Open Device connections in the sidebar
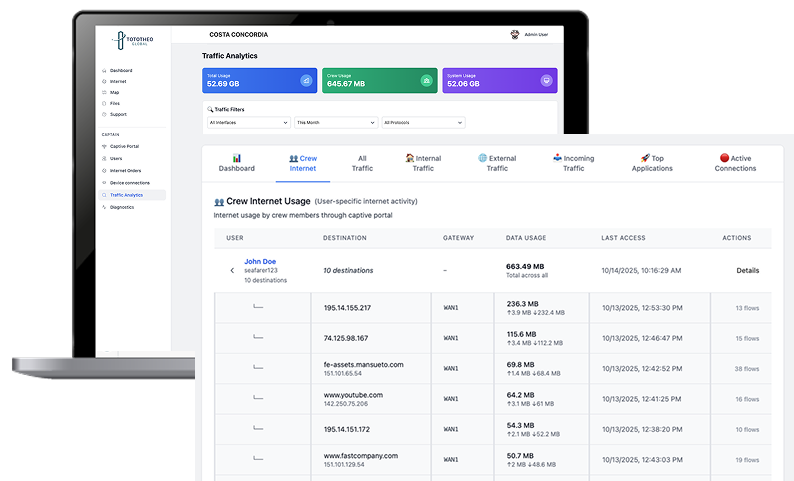This screenshot has width=794, height=481. coord(130,183)
